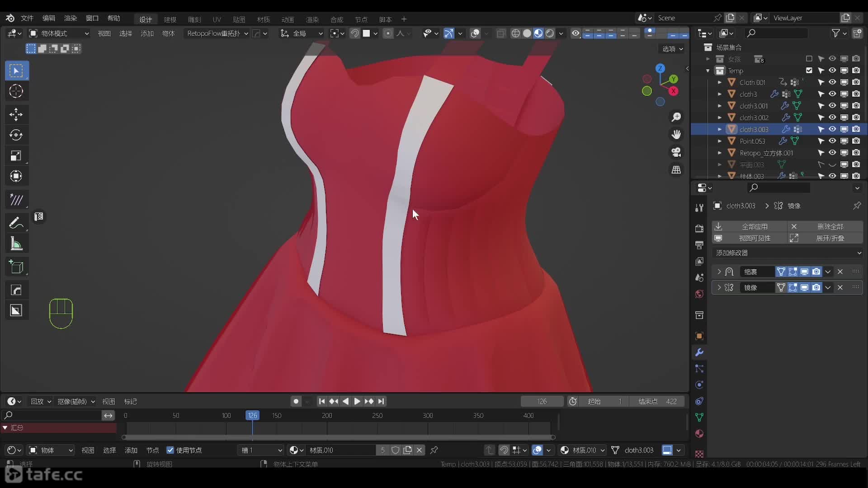Expand cloth3.003 in outliner

pos(720,129)
